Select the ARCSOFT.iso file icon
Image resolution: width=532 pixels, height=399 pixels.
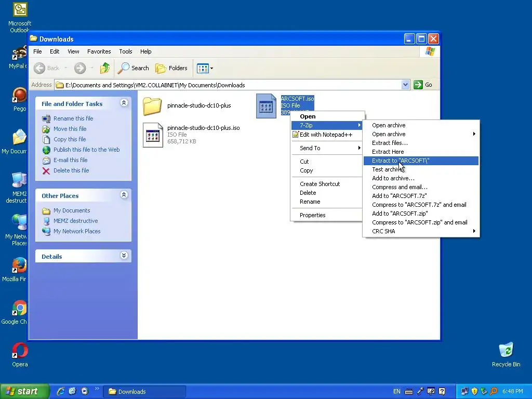266,106
